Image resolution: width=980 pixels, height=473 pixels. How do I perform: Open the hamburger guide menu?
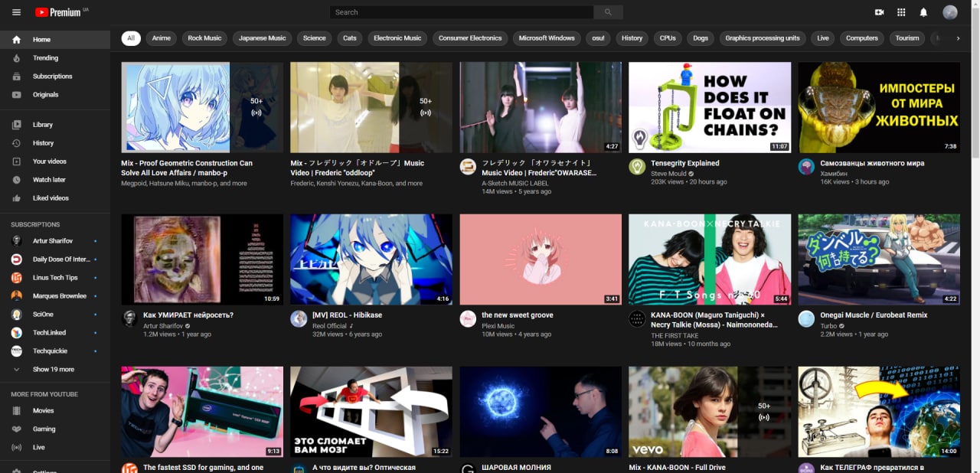[x=16, y=12]
